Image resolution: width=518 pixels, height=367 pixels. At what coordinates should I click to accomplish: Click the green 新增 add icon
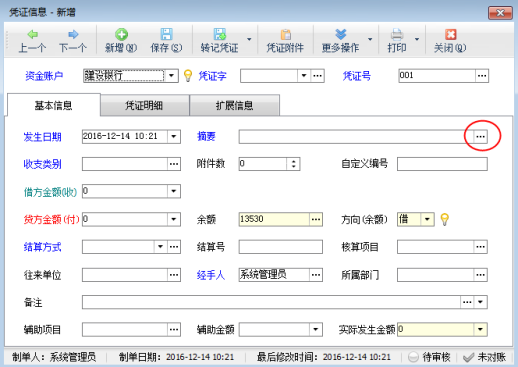pyautogui.click(x=121, y=34)
